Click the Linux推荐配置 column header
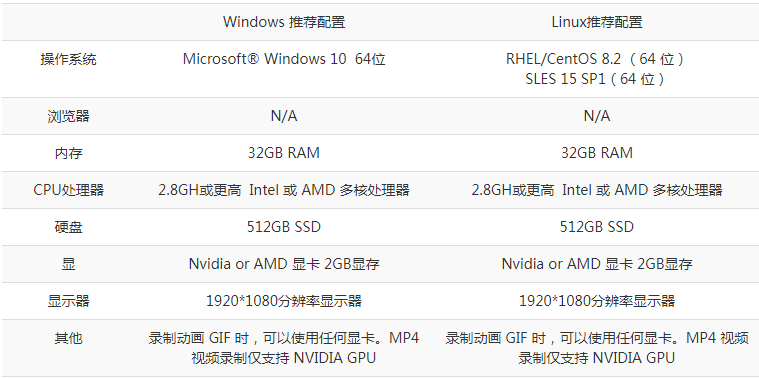The height and width of the screenshot is (378, 759). tap(597, 22)
